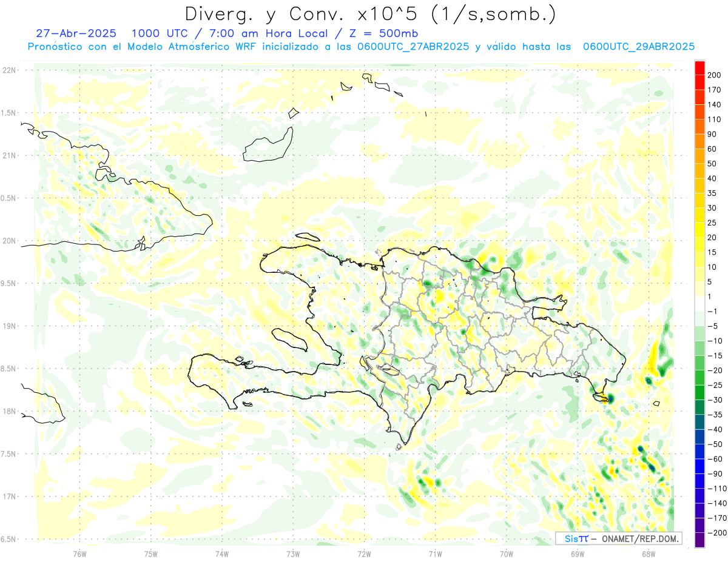Select the dark green swatch between -30 and -35
The height and width of the screenshot is (562, 728).
click(699, 407)
